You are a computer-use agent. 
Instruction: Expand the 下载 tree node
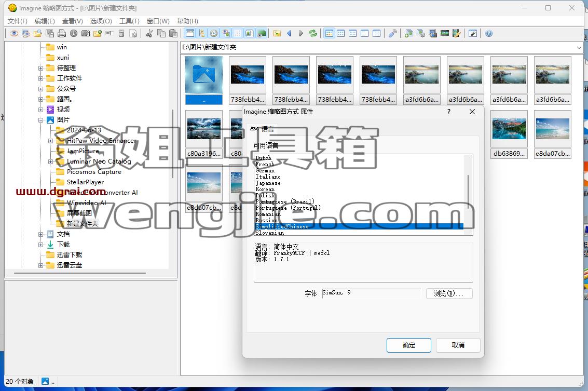tap(40, 245)
